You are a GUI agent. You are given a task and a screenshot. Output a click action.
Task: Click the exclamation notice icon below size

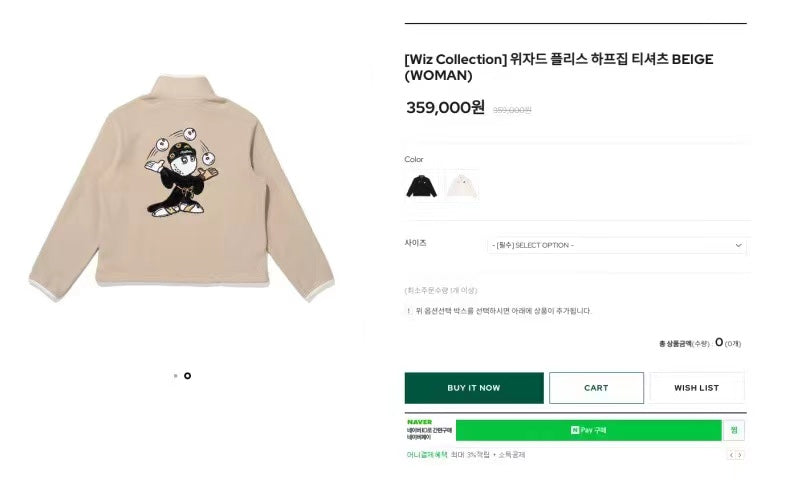[x=408, y=311]
